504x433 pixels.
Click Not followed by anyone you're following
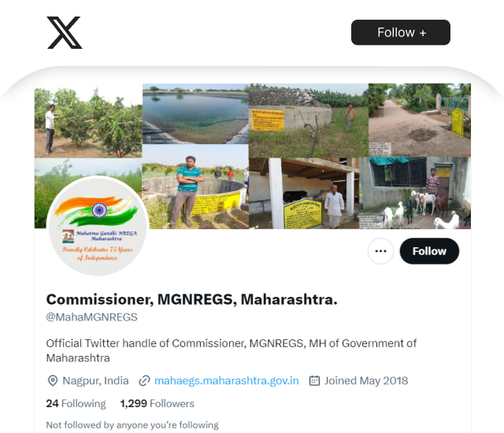click(132, 425)
